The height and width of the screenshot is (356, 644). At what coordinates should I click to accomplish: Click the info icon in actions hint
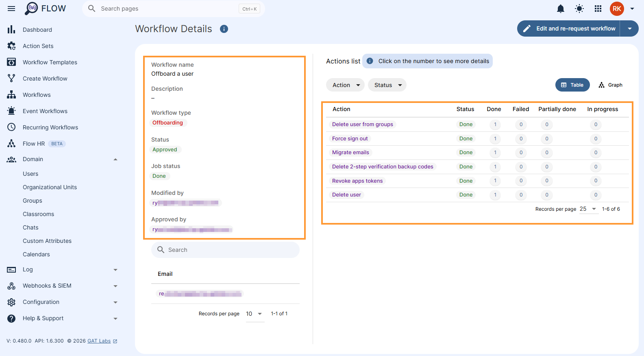370,61
